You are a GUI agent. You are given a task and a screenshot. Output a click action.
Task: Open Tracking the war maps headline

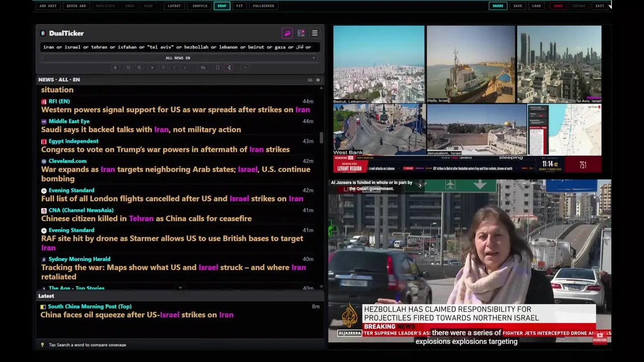pos(174,272)
